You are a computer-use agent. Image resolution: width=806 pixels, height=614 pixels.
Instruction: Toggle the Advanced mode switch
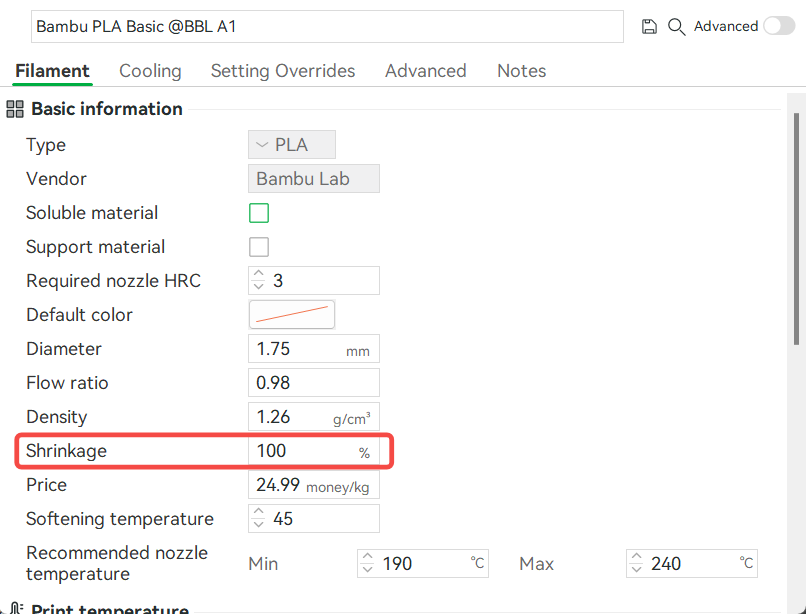coord(779,26)
